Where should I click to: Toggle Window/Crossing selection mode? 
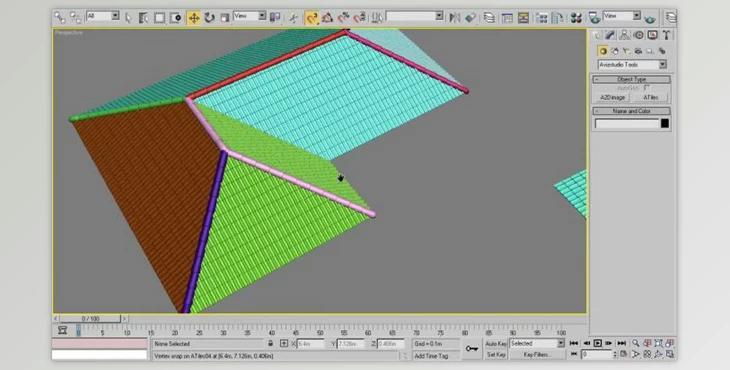tap(176, 18)
